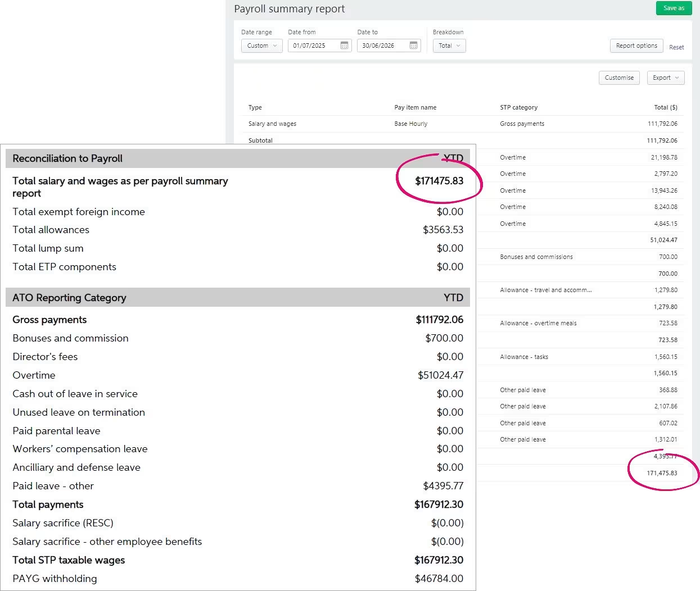Image resolution: width=700 pixels, height=591 pixels.
Task: Open the Breakdown Total dropdown
Action: 449,46
